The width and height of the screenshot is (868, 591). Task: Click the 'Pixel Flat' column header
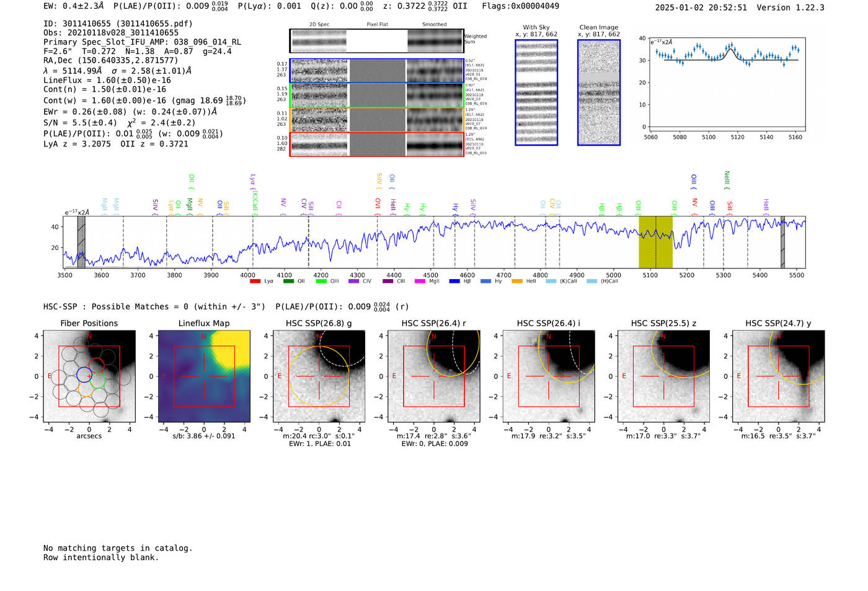tap(377, 25)
